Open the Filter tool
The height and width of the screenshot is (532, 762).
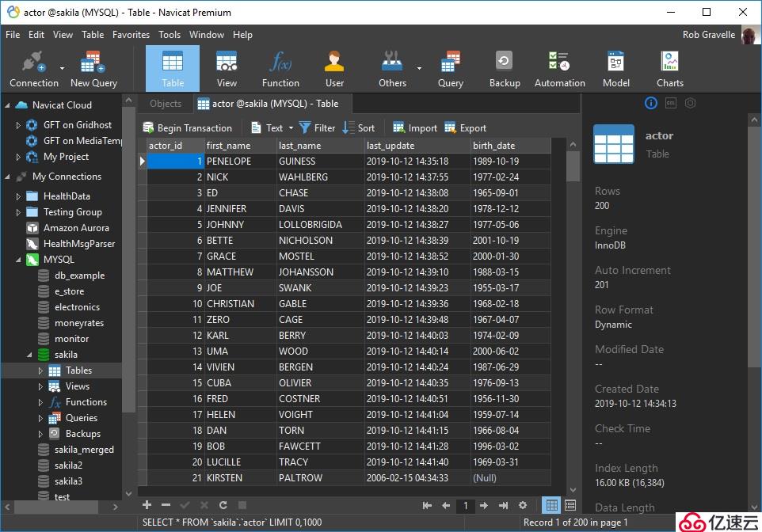(x=317, y=127)
